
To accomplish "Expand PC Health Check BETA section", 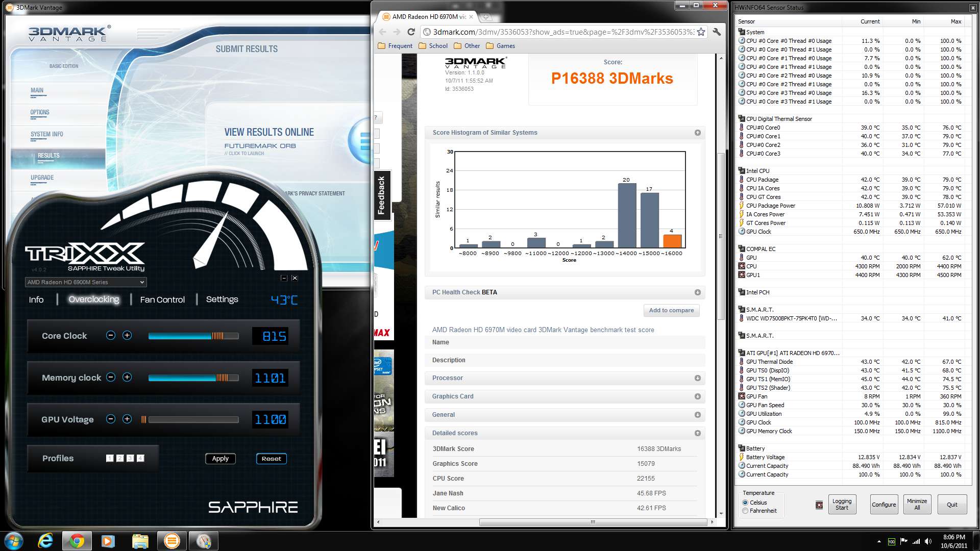I will [698, 292].
